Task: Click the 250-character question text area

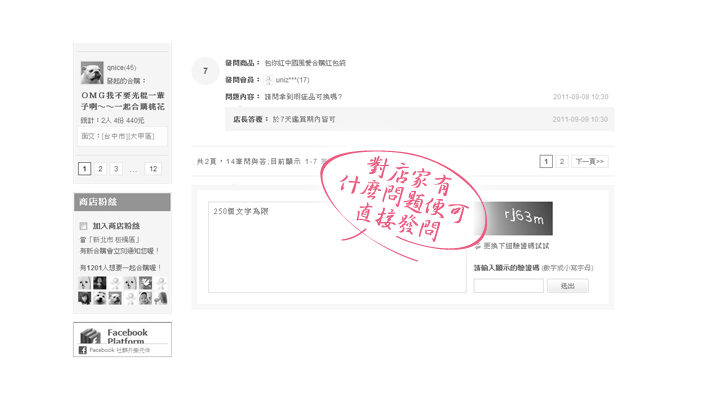Action: [337, 247]
